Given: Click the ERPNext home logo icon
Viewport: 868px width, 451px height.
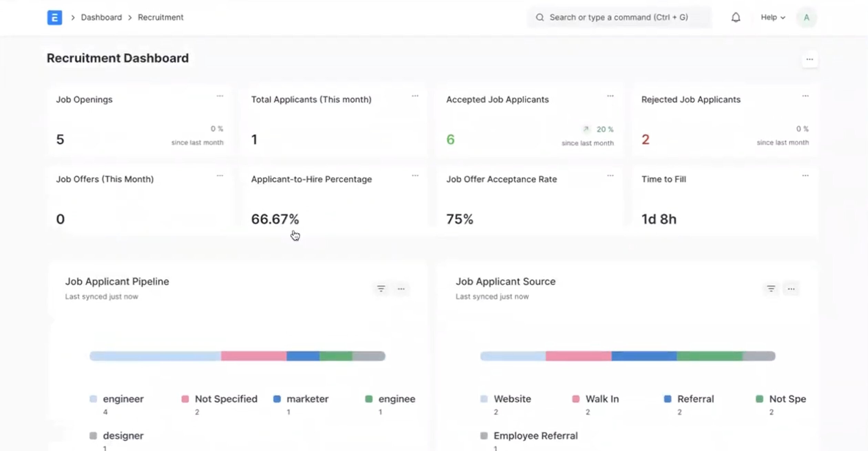Looking at the screenshot, I should 54,18.
